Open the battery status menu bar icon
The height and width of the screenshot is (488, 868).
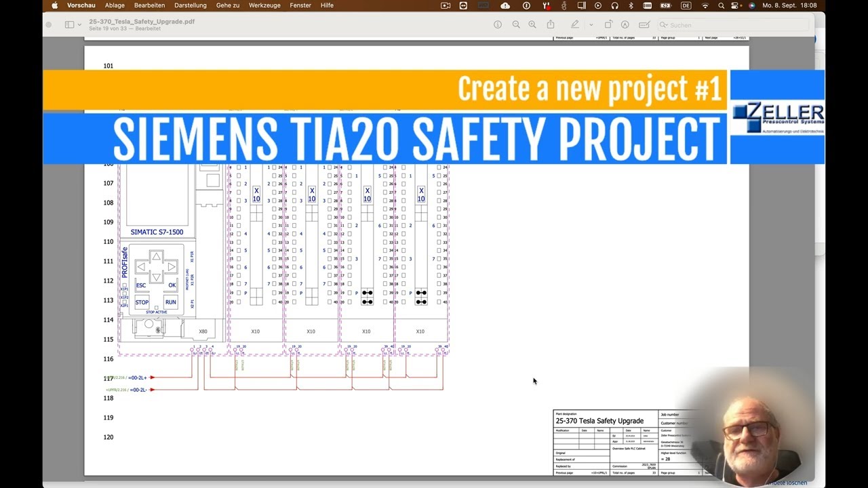click(667, 5)
